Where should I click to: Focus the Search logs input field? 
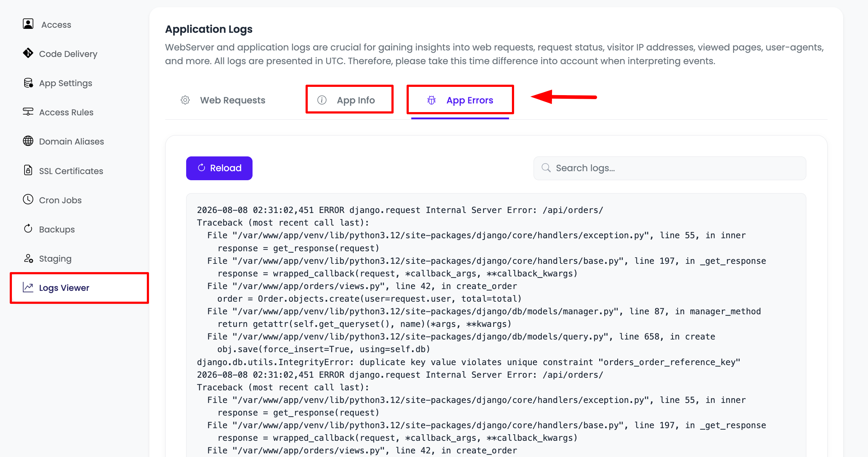pyautogui.click(x=670, y=168)
